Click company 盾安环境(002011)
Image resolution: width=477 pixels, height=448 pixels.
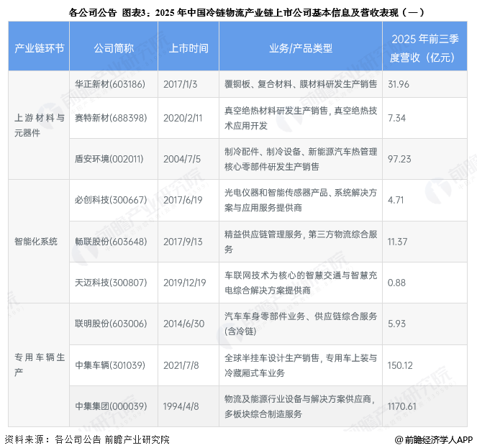pos(109,159)
